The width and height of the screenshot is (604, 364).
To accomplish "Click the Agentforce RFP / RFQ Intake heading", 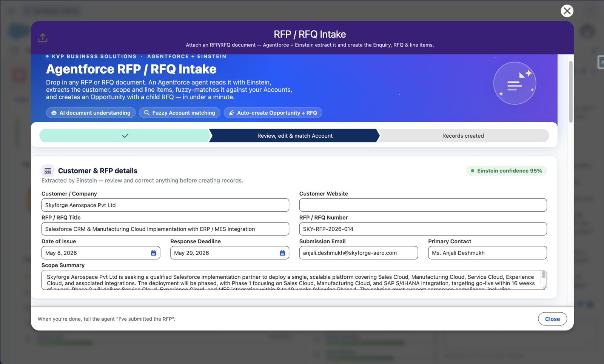I will [x=131, y=69].
